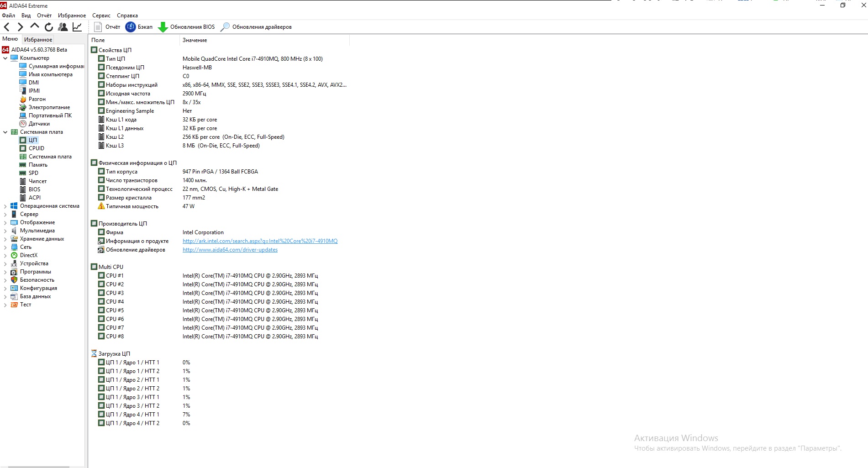
Task: Expand the Сеть tree node
Action: [5, 247]
